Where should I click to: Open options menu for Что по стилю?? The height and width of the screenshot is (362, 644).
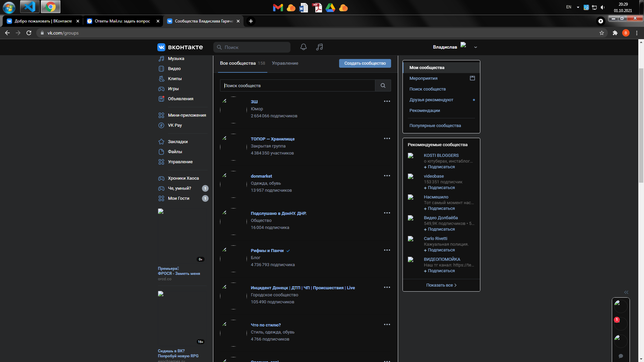pyautogui.click(x=387, y=324)
